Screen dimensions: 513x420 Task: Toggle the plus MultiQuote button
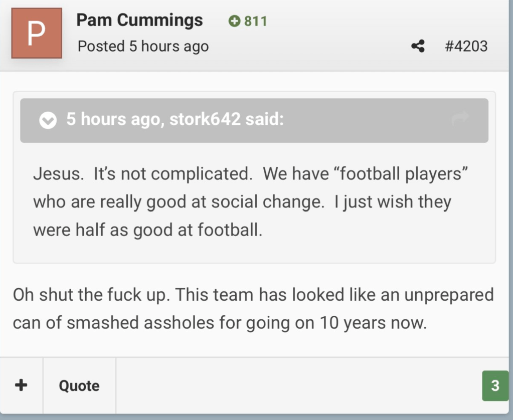[x=21, y=385]
